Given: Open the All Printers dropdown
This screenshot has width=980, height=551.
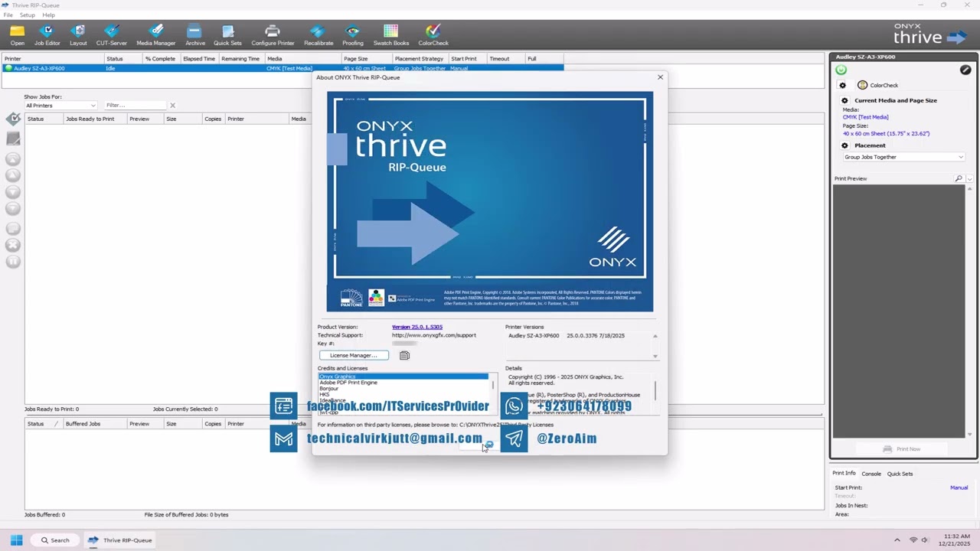Looking at the screenshot, I should coord(60,106).
